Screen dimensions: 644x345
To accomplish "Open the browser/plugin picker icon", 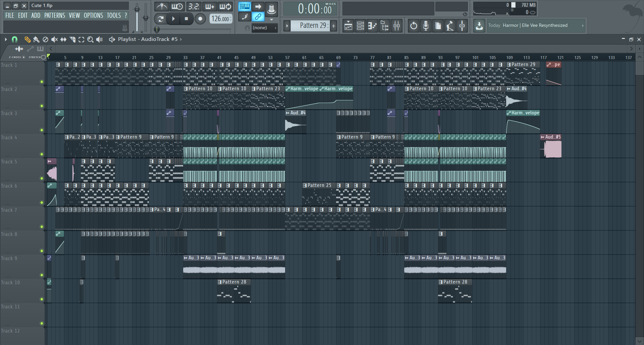I will [384, 26].
